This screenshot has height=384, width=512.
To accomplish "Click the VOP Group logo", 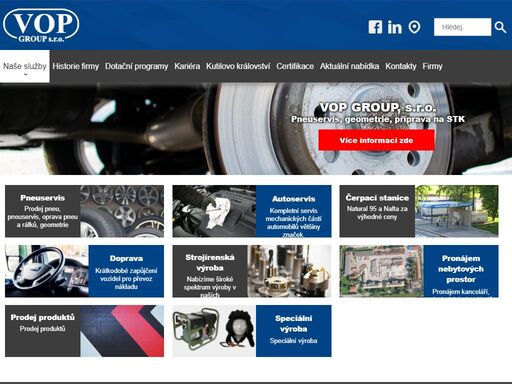I will pyautogui.click(x=41, y=25).
